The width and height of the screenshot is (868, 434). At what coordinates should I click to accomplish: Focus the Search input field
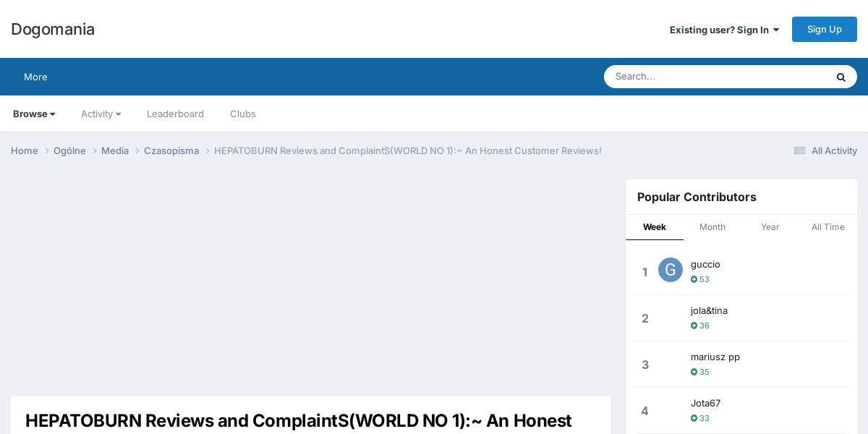[716, 77]
